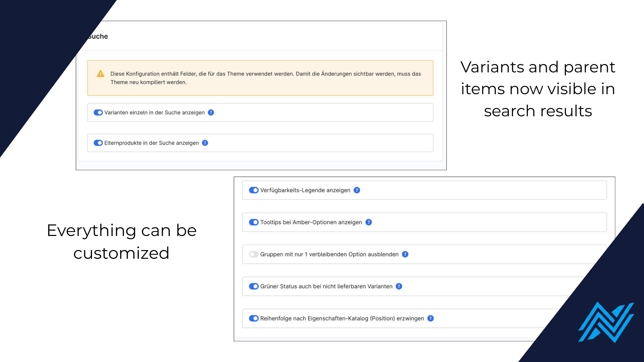
Task: Show help for Gruppen mit 1 Option ausblenden
Action: click(x=405, y=254)
